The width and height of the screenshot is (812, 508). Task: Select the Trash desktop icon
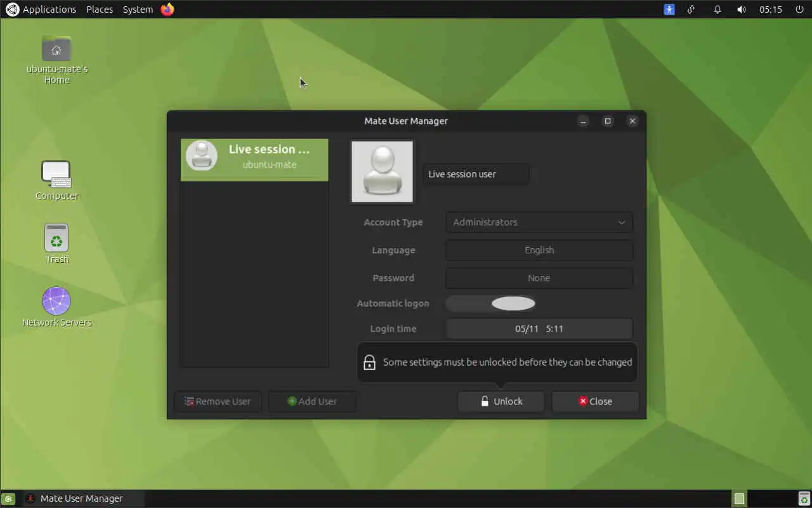[56, 243]
